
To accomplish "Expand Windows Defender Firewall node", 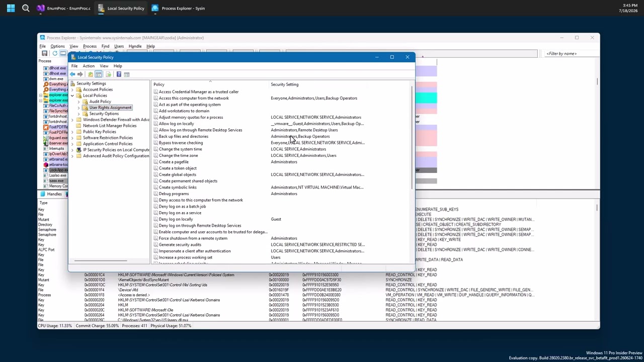I will tap(72, 120).
